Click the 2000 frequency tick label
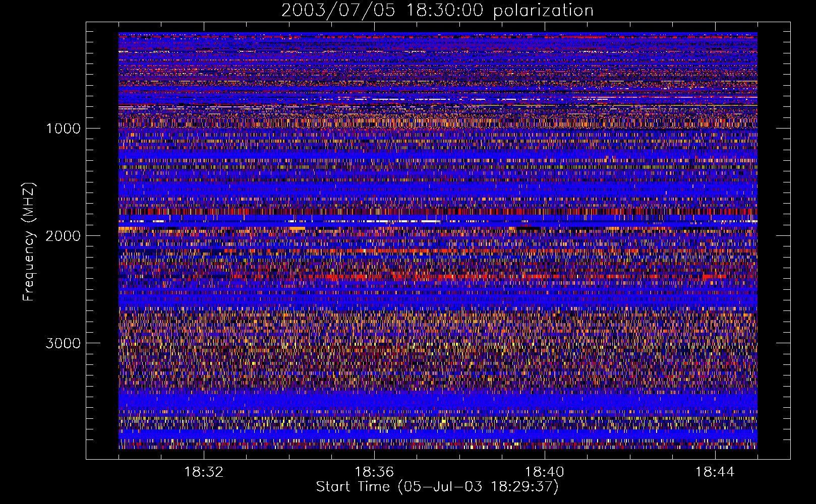Screen dimensions: 816x504 (x=63, y=236)
